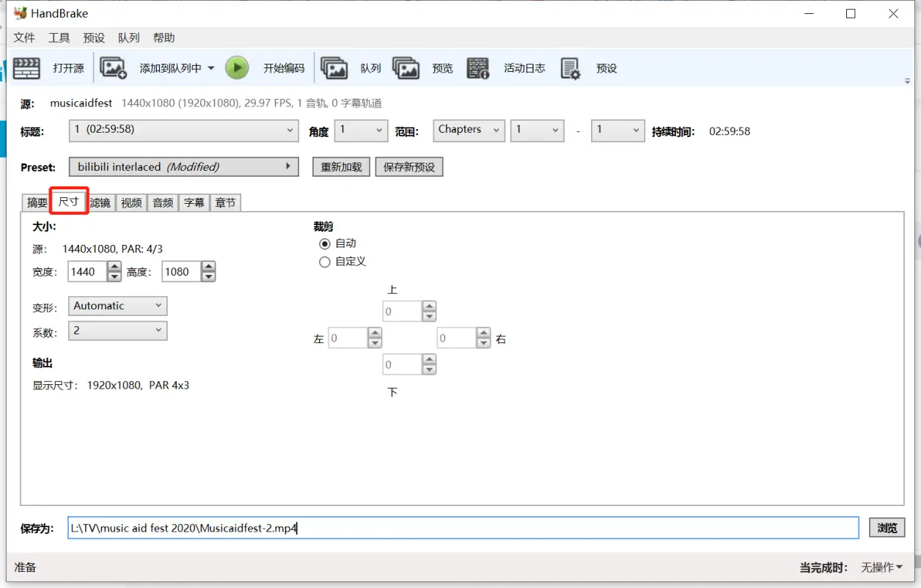
Task: Open the Add to Queue dropdown arrow
Action: pyautogui.click(x=211, y=68)
